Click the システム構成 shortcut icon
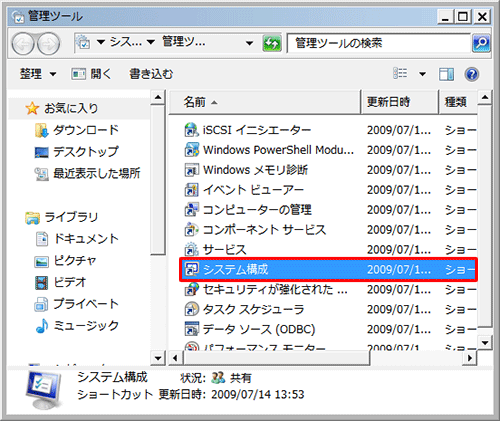The height and width of the screenshot is (421, 500). 192,269
